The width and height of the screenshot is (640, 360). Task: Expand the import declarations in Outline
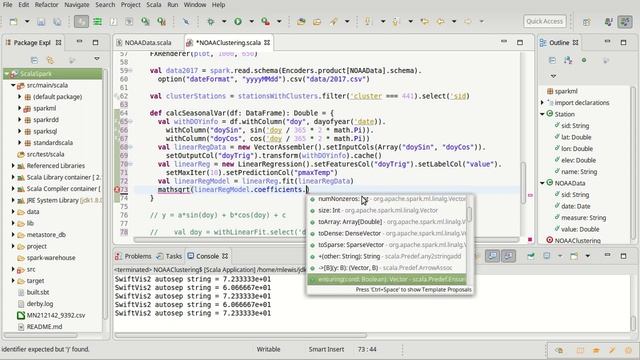tap(542, 102)
